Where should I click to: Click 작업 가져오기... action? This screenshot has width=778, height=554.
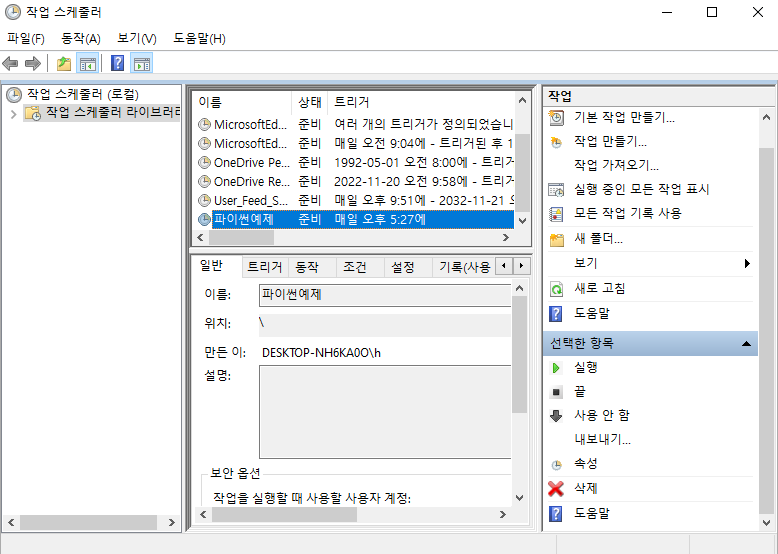(x=616, y=165)
